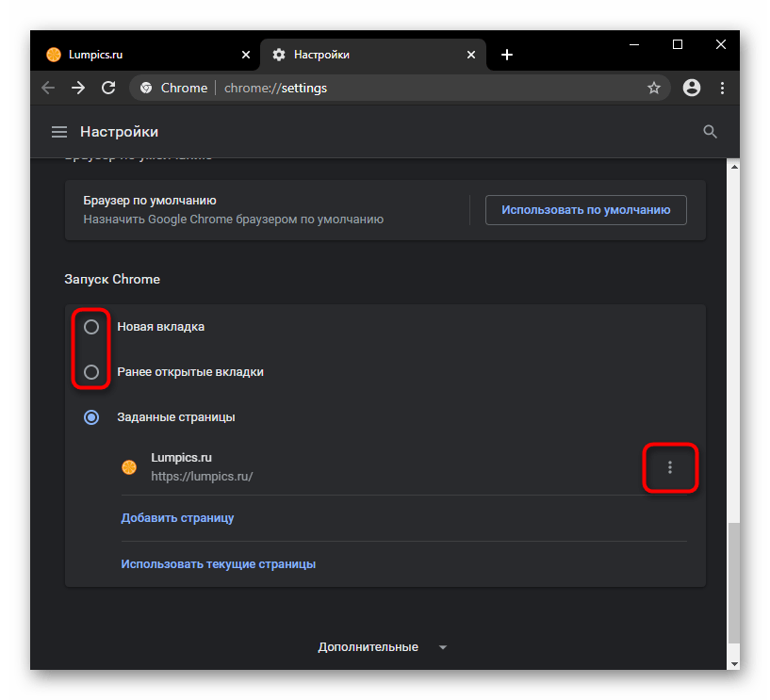
Task: Open a new tab with the plus button
Action: (x=507, y=55)
